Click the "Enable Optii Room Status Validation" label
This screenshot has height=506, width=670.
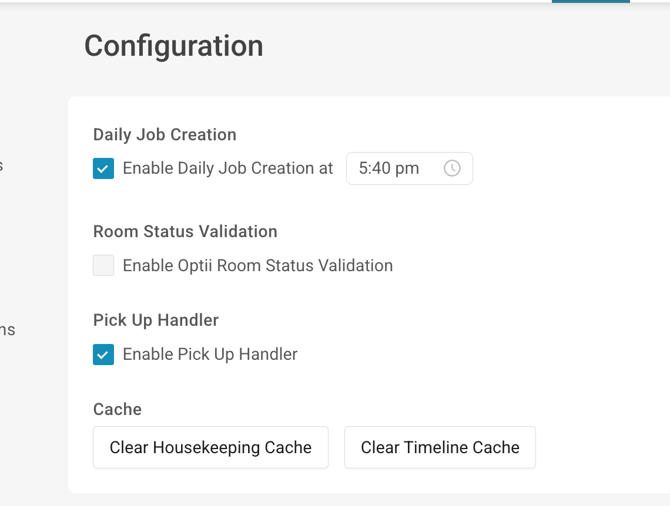257,265
